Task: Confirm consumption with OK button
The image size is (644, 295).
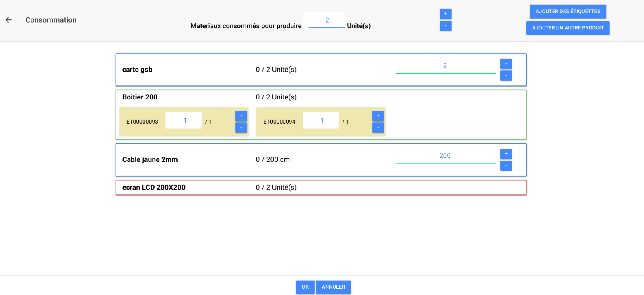Action: tap(305, 287)
